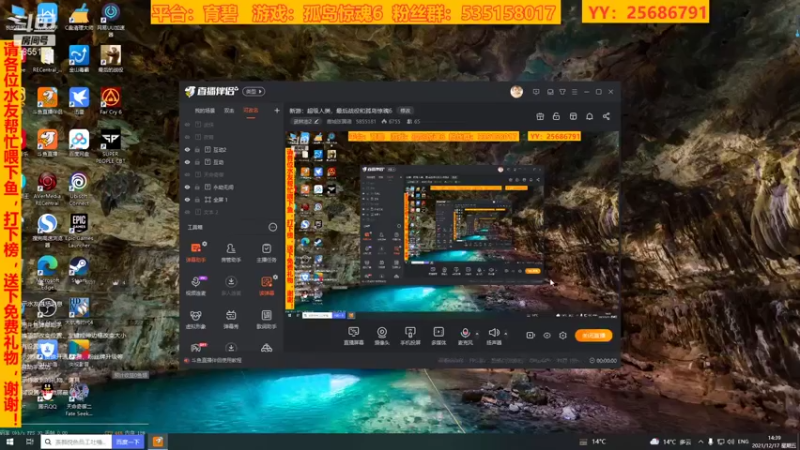The width and height of the screenshot is (800, 450).
Task: Click 百度一下 button on taskbar
Action: pyautogui.click(x=128, y=441)
